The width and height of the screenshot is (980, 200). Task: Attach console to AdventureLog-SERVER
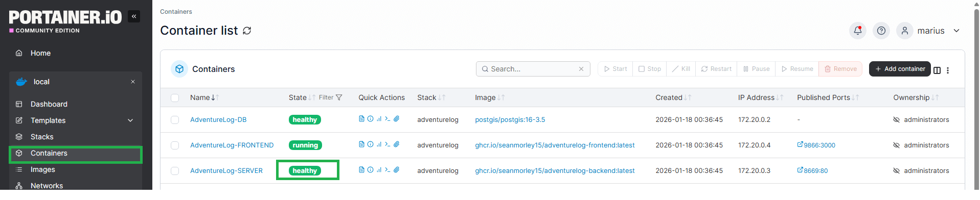coord(396,170)
